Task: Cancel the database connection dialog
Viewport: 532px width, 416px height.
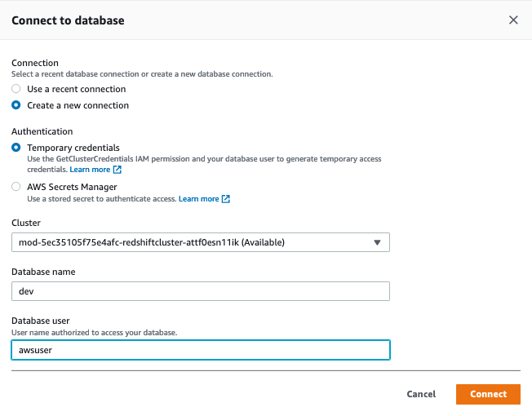Action: [x=421, y=394]
